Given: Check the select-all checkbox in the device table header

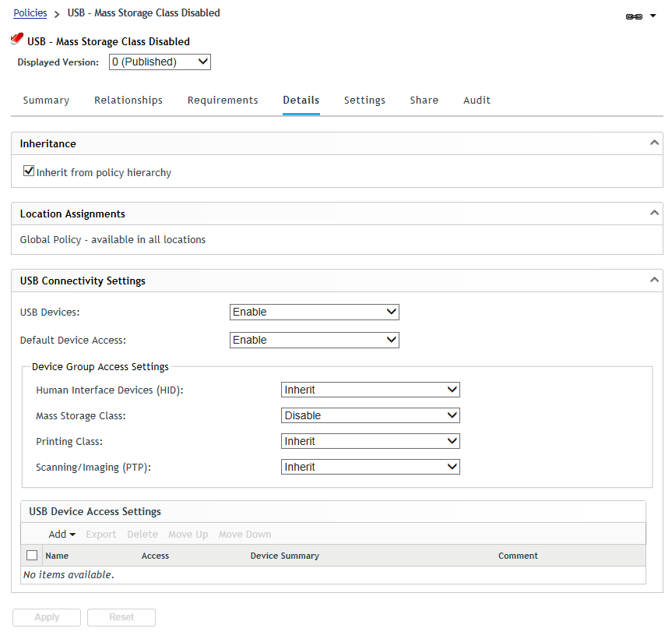Looking at the screenshot, I should click(32, 555).
